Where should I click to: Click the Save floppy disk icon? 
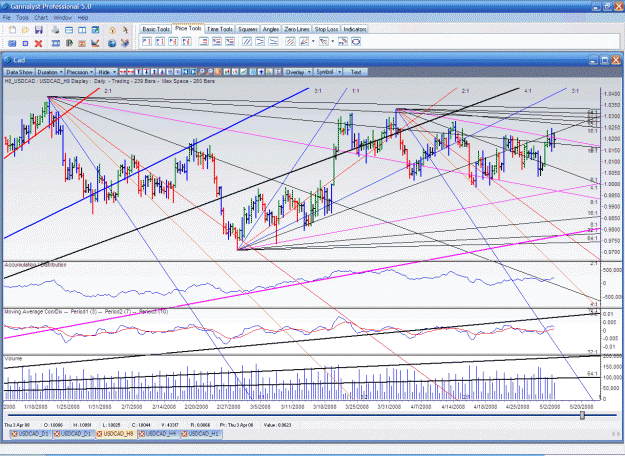point(39,30)
